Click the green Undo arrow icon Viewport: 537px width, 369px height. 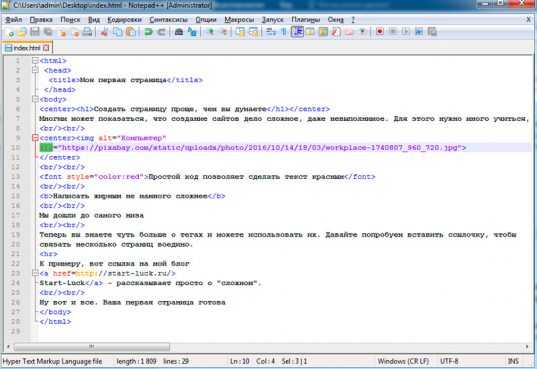click(148, 32)
